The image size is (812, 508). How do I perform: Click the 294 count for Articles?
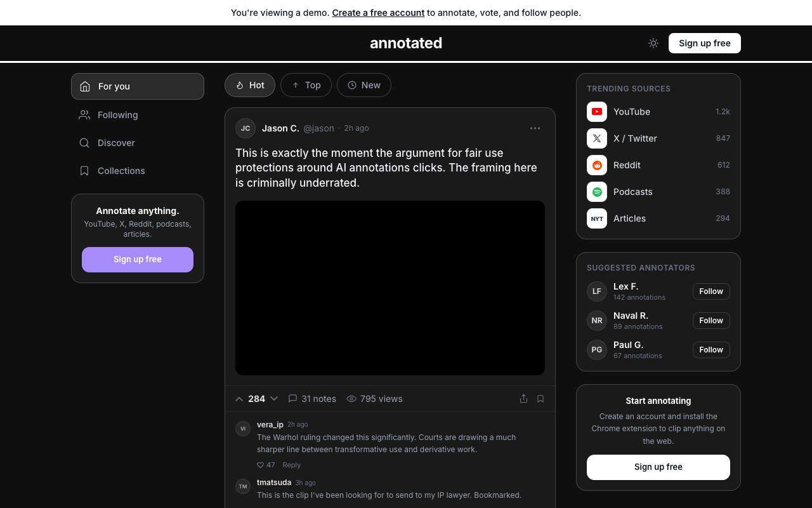click(723, 218)
